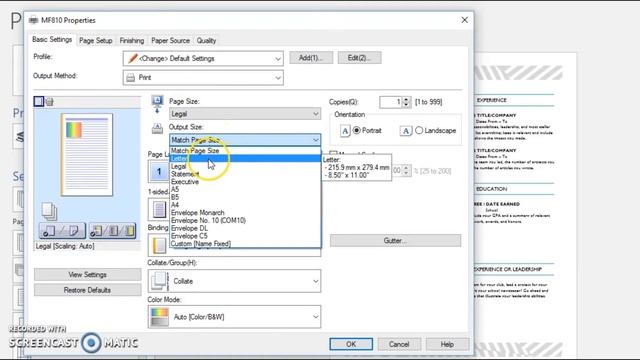Open the Color Mode dropdown

click(x=234, y=317)
